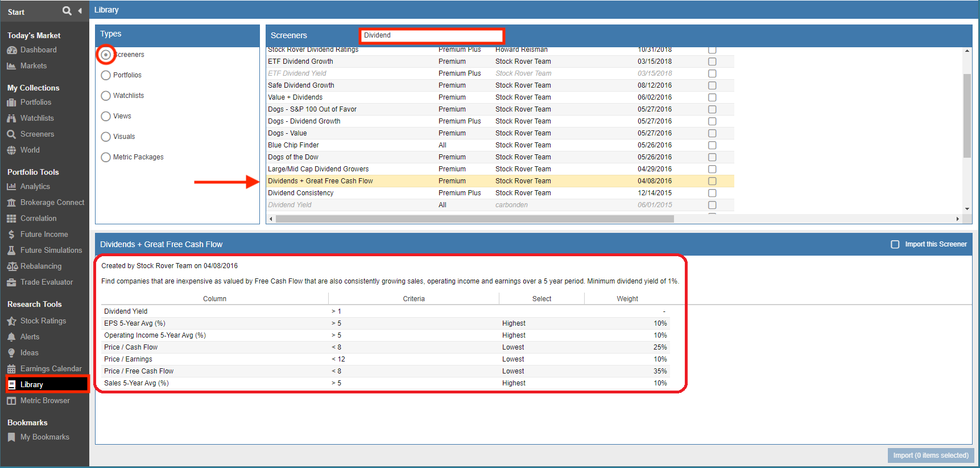The width and height of the screenshot is (980, 468).
Task: Click the Start button in the top bar
Action: tap(16, 12)
